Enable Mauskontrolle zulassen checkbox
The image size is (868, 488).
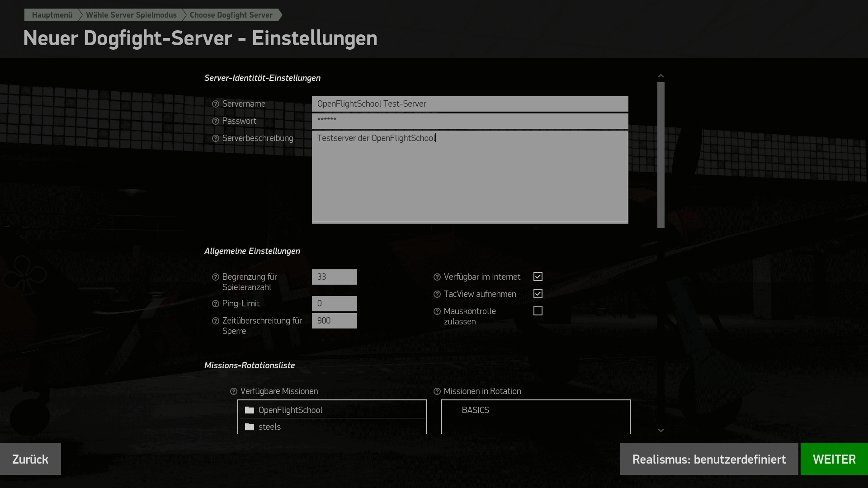tap(538, 311)
